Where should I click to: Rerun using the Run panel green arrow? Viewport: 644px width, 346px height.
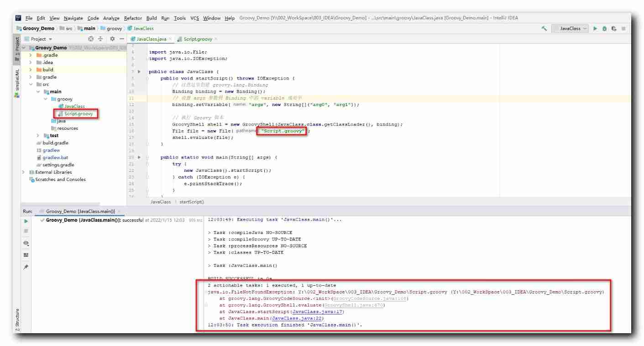26,221
